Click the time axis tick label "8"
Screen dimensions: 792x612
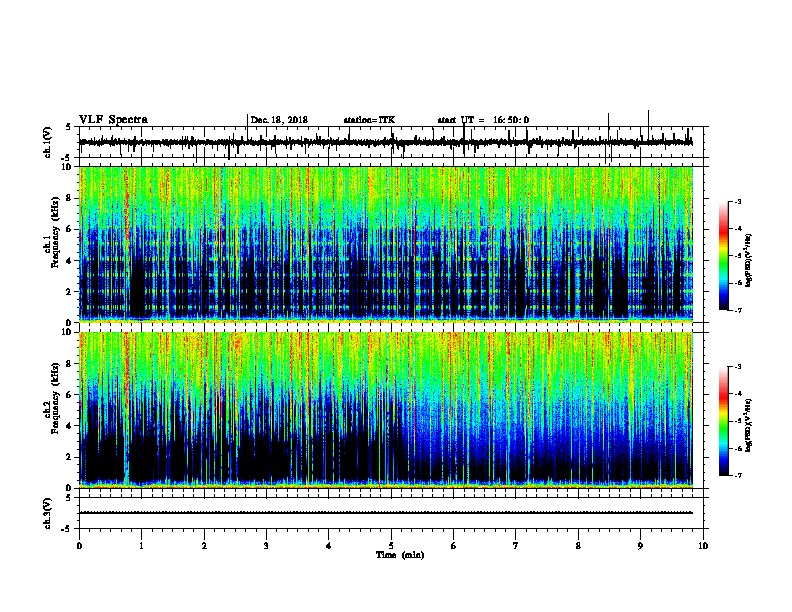578,546
